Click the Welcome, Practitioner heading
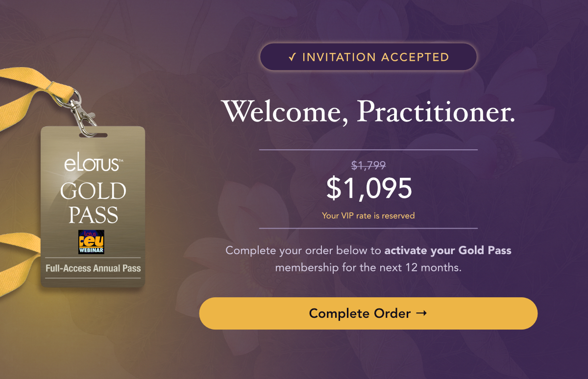The image size is (588, 379). (x=368, y=111)
